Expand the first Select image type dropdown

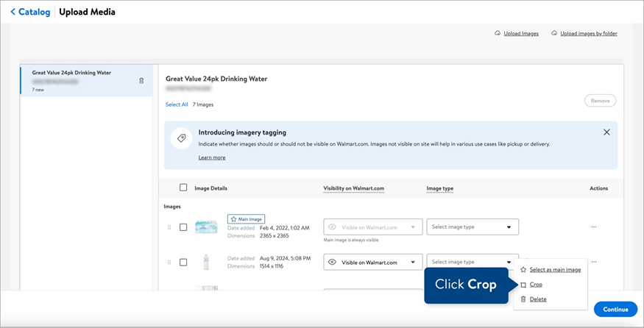pyautogui.click(x=473, y=227)
